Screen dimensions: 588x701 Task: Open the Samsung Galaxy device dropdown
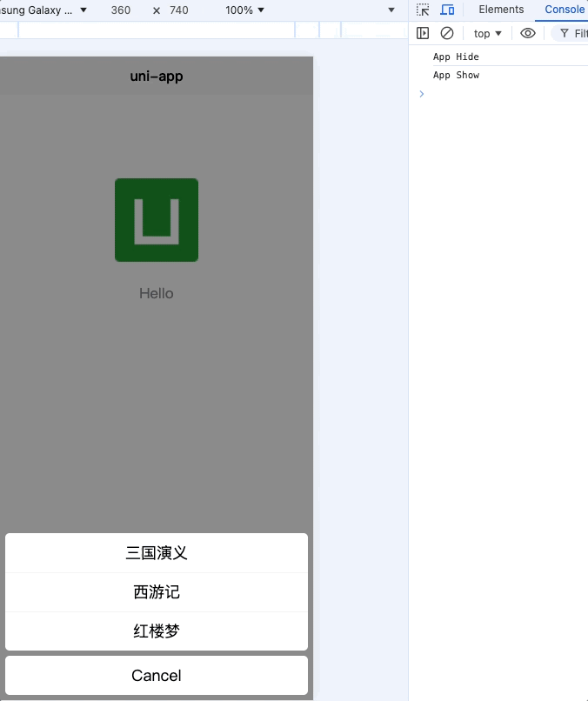click(43, 10)
